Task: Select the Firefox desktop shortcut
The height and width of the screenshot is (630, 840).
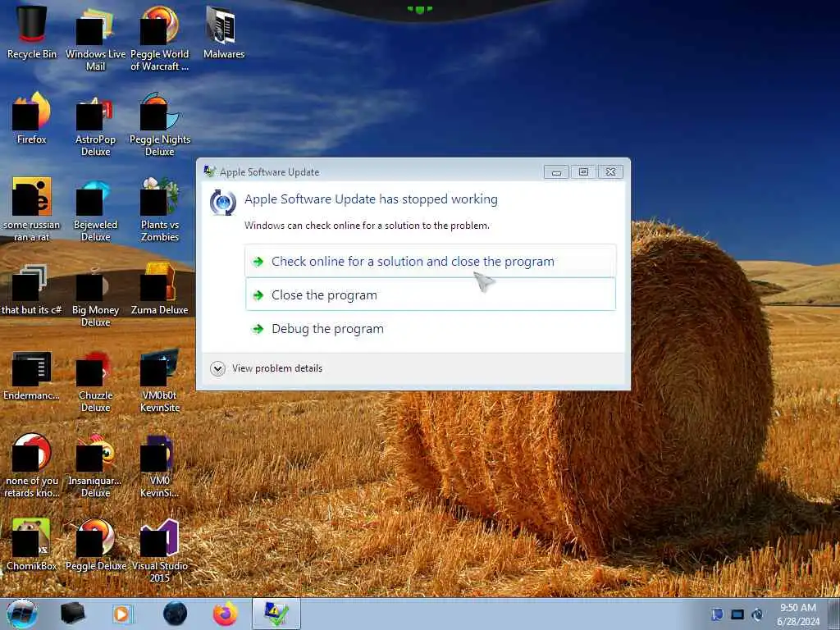Action: (32, 118)
